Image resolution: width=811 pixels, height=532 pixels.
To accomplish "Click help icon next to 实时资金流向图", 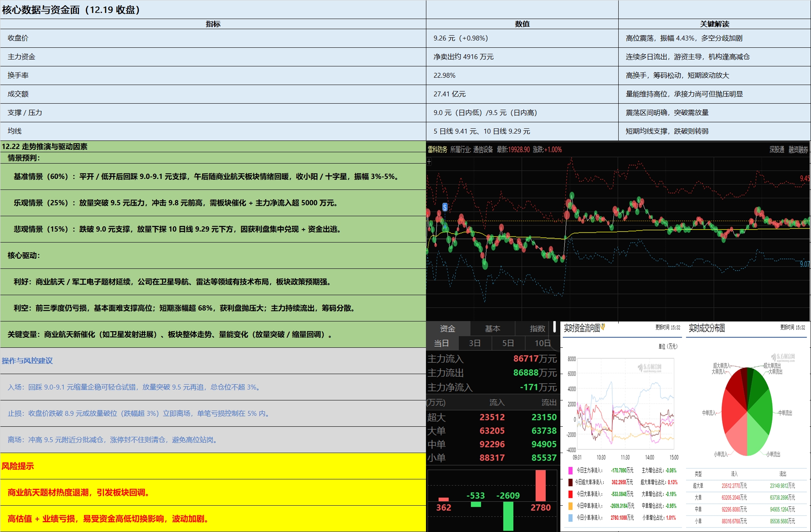I will (x=603, y=327).
